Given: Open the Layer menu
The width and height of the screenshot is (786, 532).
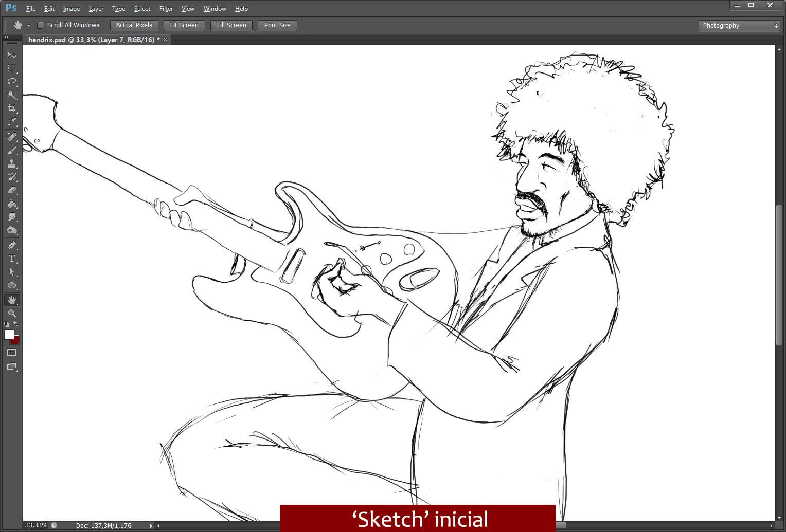Looking at the screenshot, I should coord(96,9).
